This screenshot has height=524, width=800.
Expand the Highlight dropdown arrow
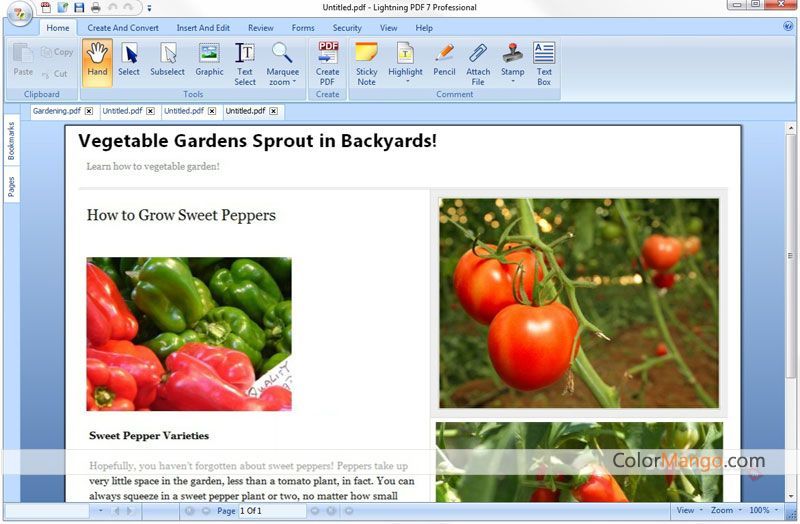click(407, 81)
